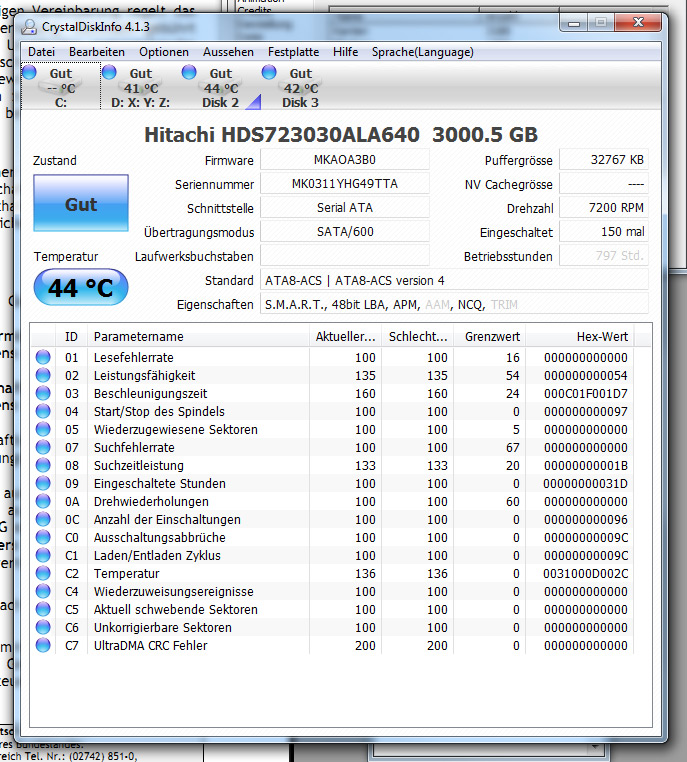Click the Drehzahl value 7200 RPM
Image resolution: width=687 pixels, height=762 pixels.
tap(604, 208)
